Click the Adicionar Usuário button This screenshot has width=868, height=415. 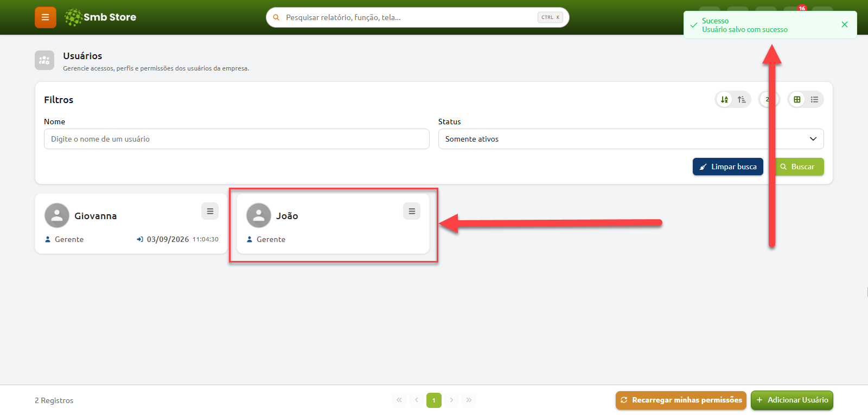[x=792, y=400]
